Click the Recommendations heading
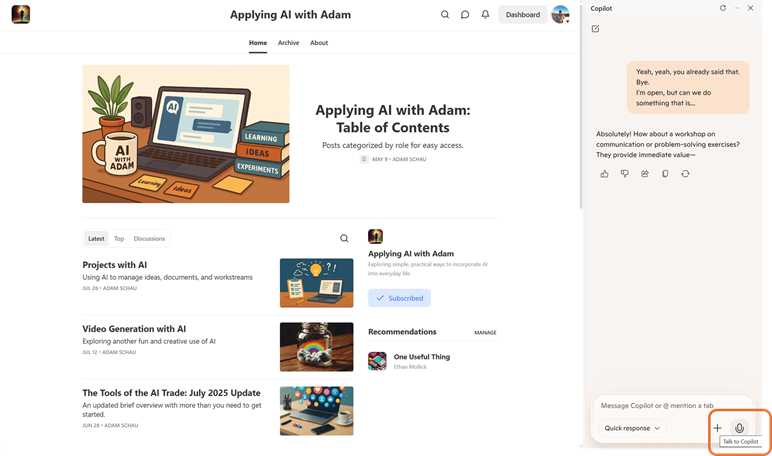Image resolution: width=772 pixels, height=456 pixels. coord(402,332)
